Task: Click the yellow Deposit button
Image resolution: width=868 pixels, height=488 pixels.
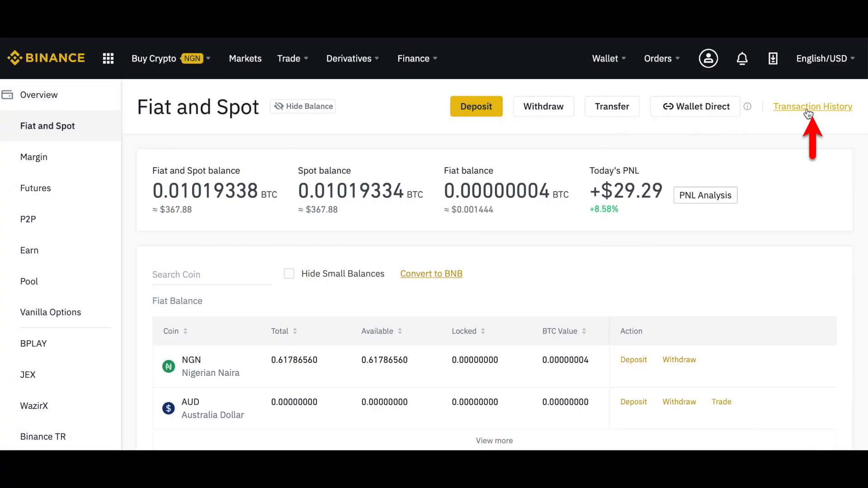Action: (476, 106)
